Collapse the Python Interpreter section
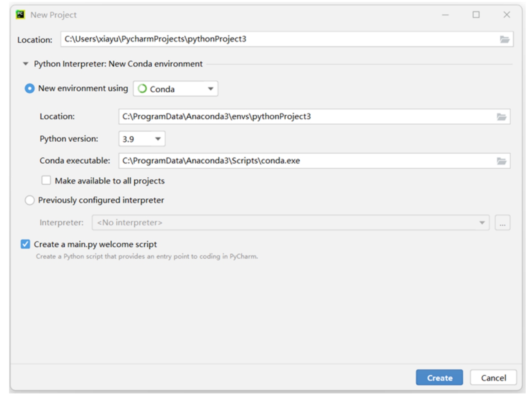The width and height of the screenshot is (532, 401). coord(26,64)
